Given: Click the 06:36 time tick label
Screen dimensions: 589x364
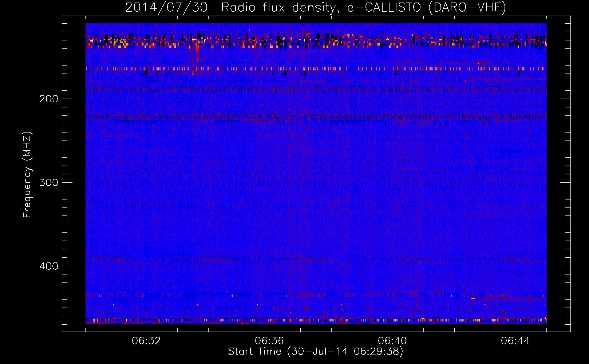Looking at the screenshot, I should pos(269,341).
